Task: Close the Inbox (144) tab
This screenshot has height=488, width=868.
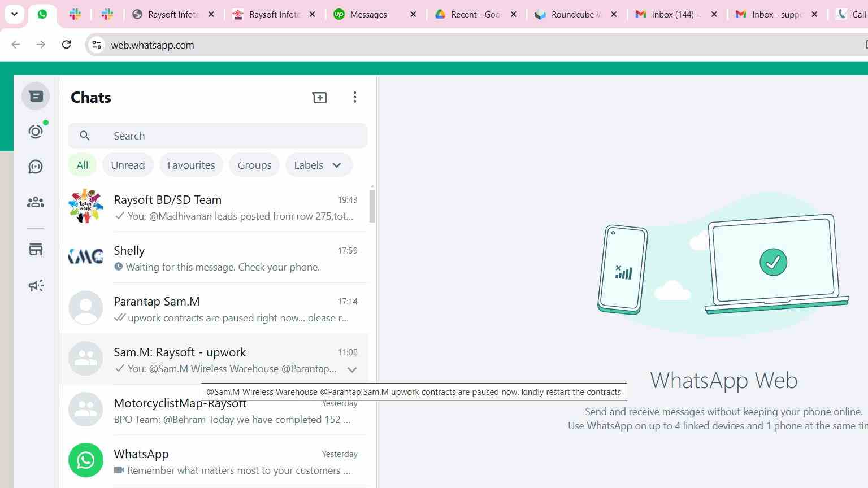Action: (714, 14)
